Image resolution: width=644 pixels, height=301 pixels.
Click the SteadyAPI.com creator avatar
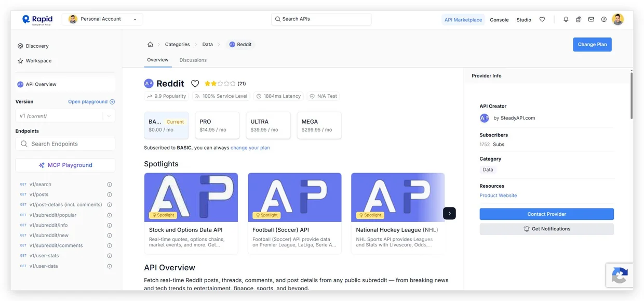click(x=485, y=118)
